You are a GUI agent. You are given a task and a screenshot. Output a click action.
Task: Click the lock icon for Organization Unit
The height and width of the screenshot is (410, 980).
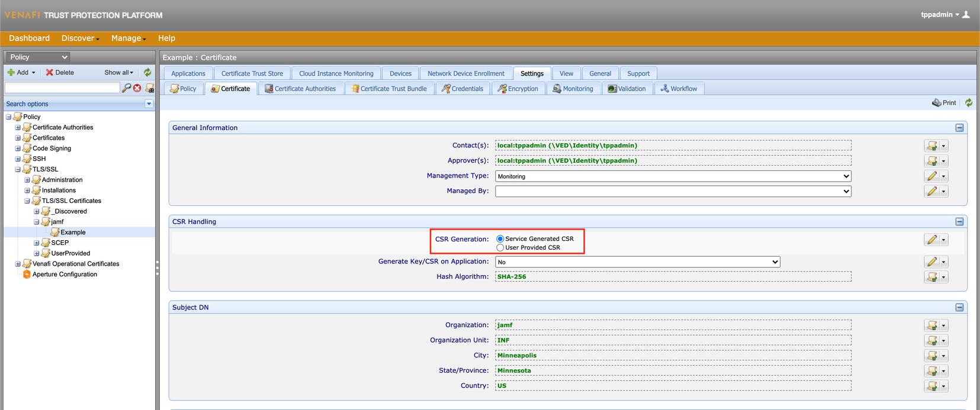(x=932, y=341)
